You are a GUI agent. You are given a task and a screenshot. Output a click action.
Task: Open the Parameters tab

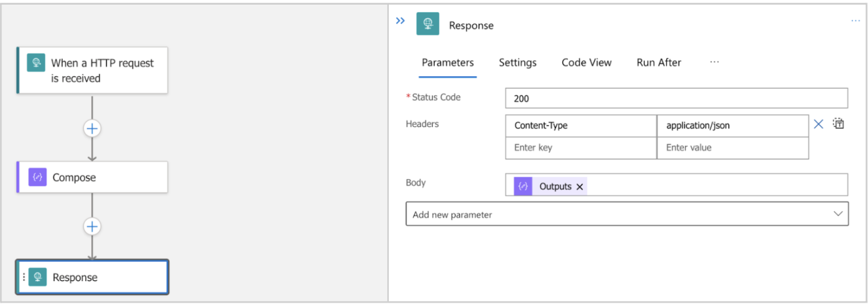448,63
